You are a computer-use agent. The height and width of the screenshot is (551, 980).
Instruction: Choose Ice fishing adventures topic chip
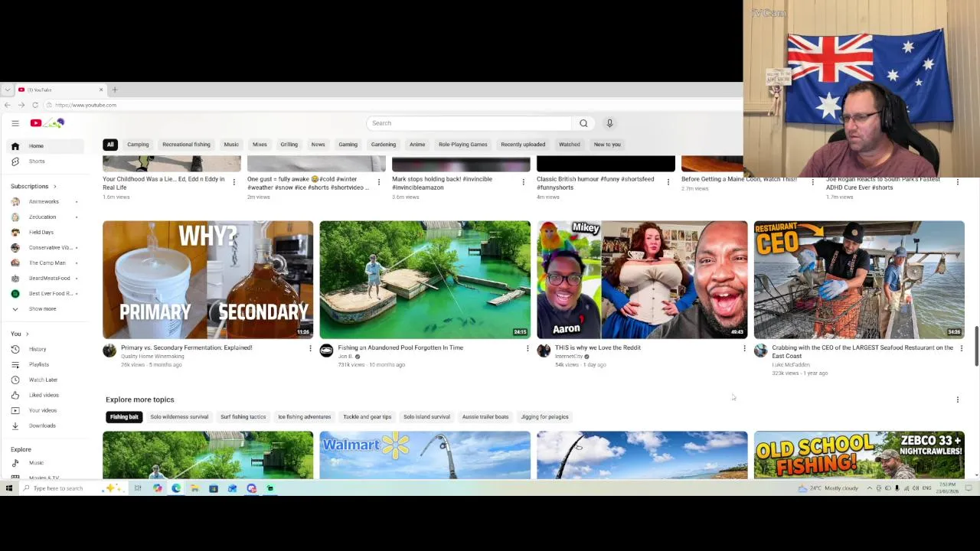(304, 417)
